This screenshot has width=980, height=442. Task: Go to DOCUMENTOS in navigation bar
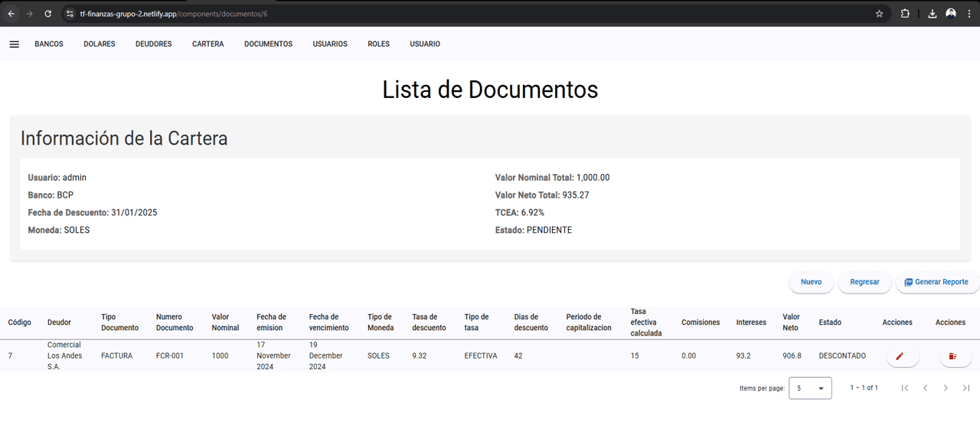click(269, 44)
